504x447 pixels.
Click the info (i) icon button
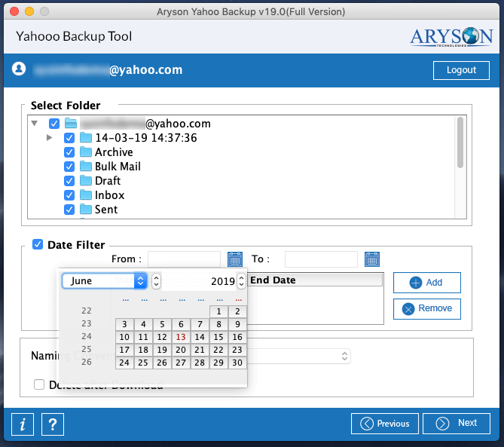(x=23, y=424)
